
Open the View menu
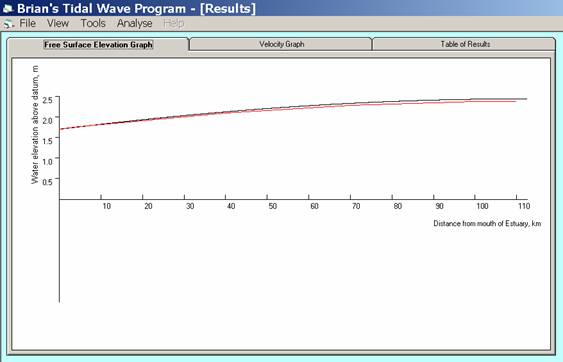(58, 23)
